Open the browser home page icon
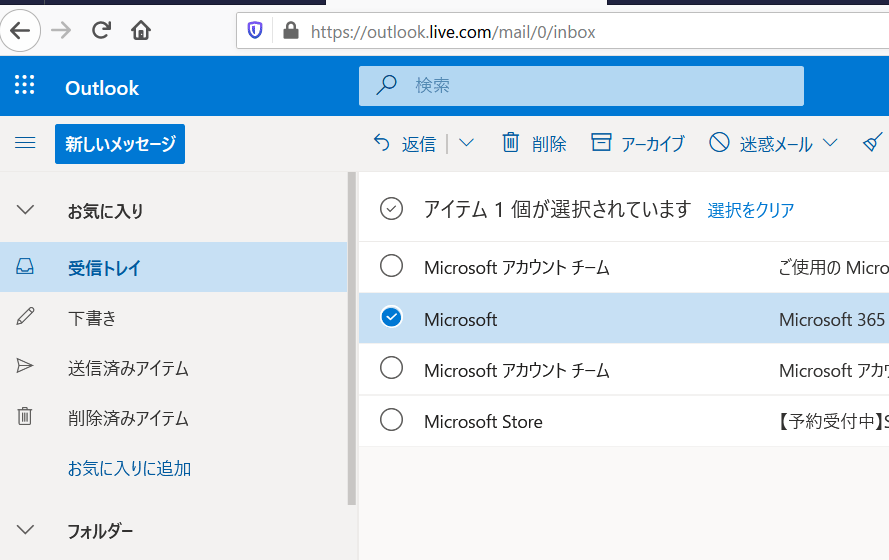The height and width of the screenshot is (560, 889). point(141,30)
